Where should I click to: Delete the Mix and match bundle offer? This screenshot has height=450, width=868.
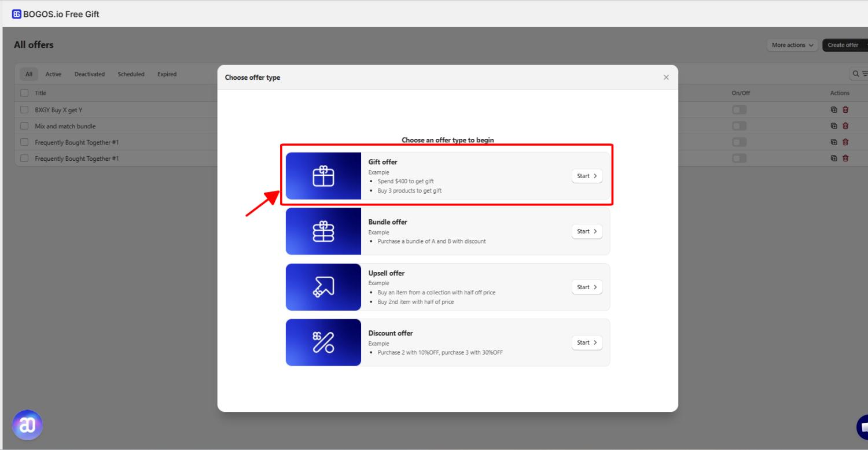tap(845, 126)
